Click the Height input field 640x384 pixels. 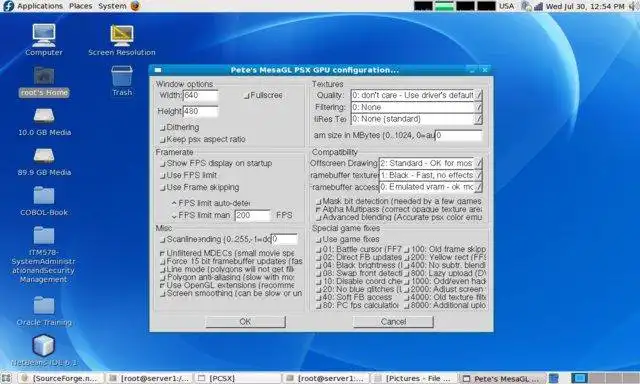tap(200, 111)
